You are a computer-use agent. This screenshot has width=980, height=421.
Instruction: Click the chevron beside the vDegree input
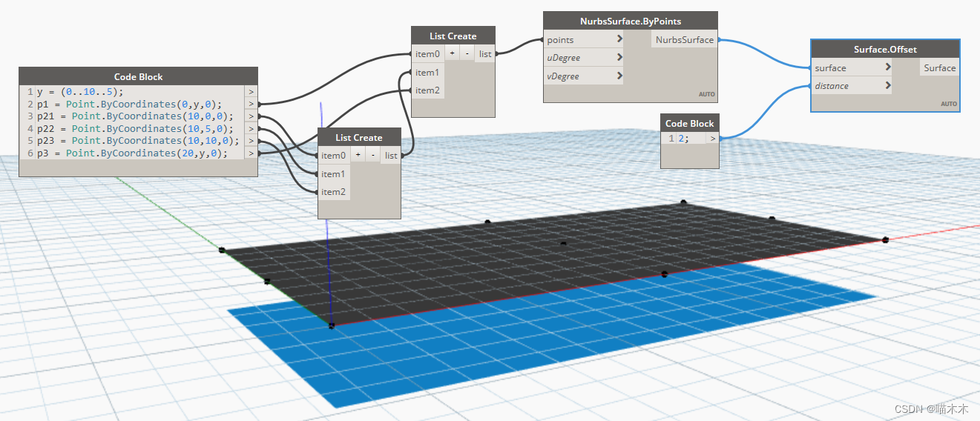click(619, 76)
